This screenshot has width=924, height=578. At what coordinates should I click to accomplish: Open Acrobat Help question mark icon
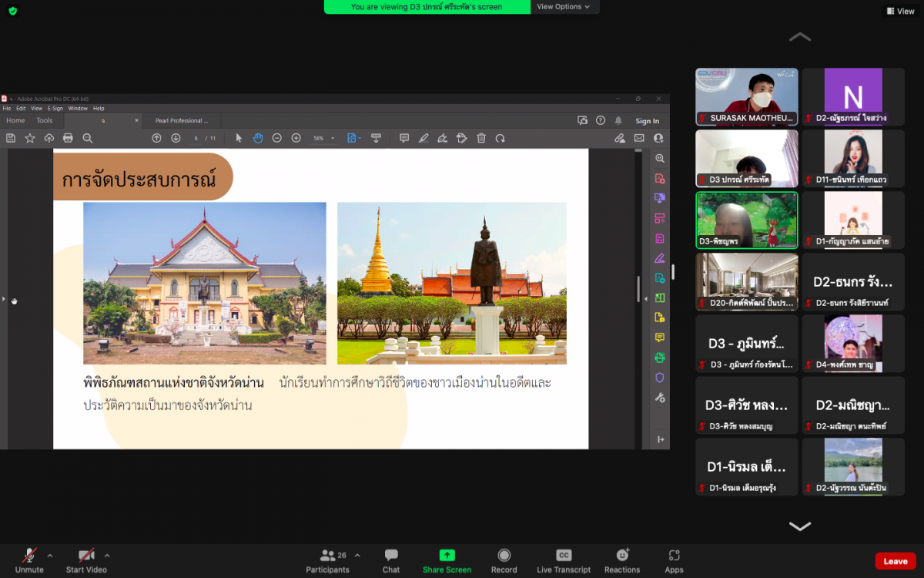(x=600, y=120)
